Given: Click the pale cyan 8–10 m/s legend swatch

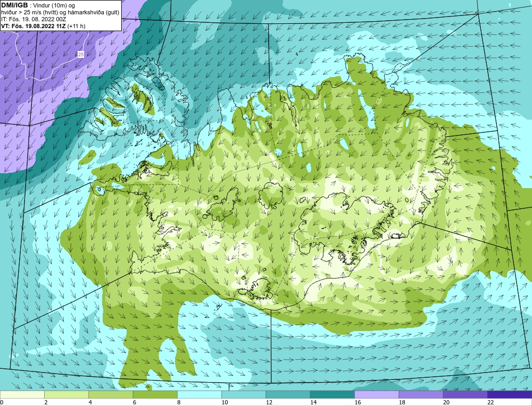Looking at the screenshot, I should [199, 394].
